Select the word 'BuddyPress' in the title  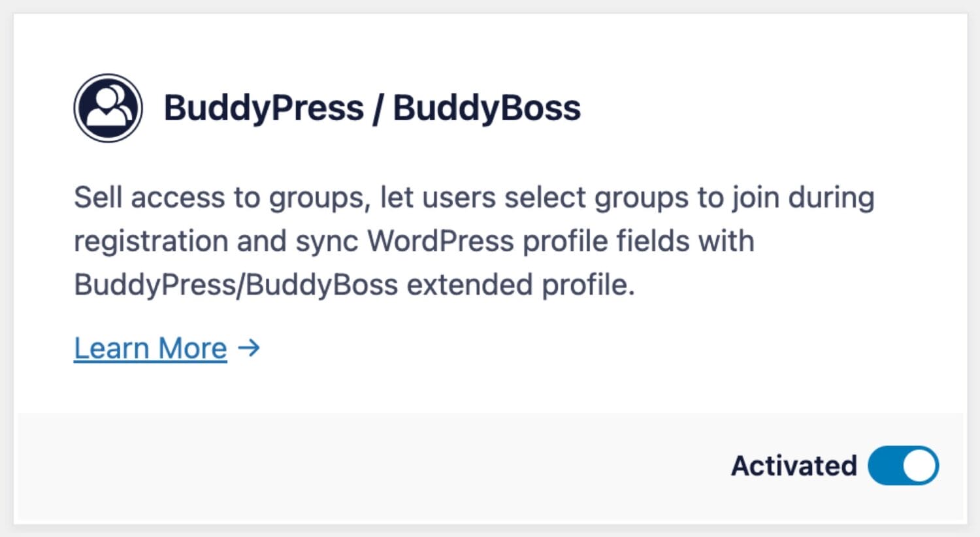tap(264, 108)
